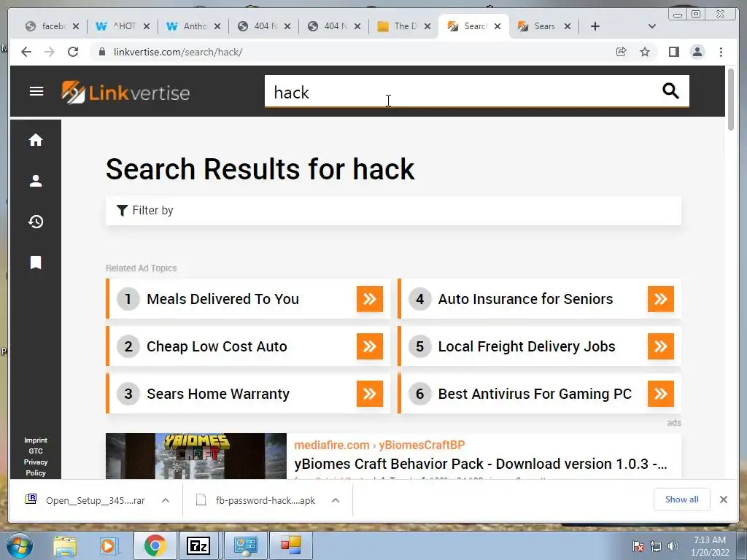Click the address bar URL

[x=178, y=52]
